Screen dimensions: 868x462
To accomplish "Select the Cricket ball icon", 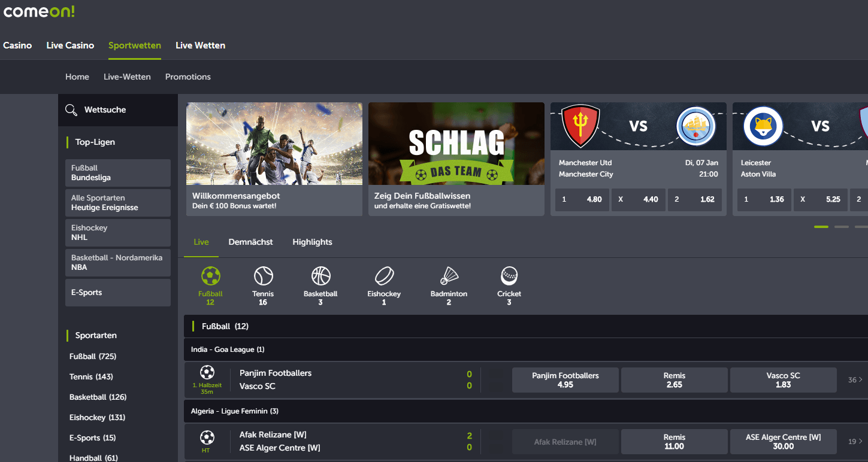I will (509, 276).
